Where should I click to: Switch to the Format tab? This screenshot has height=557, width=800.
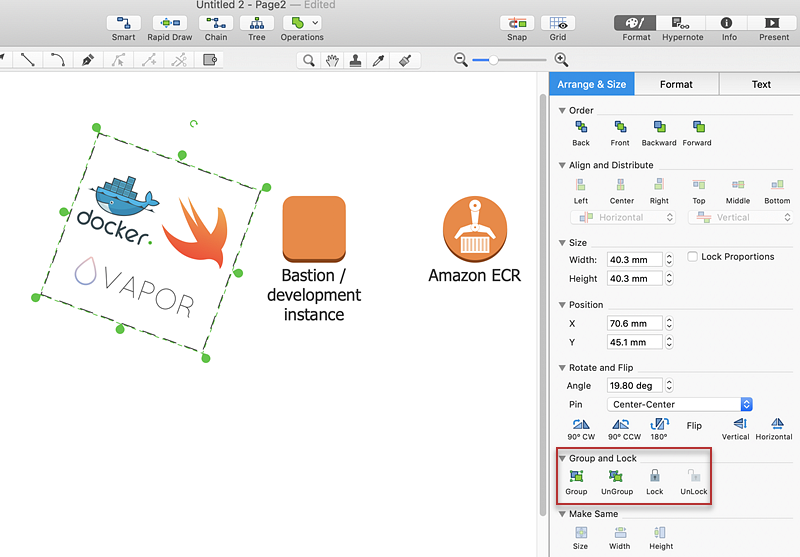click(x=676, y=84)
